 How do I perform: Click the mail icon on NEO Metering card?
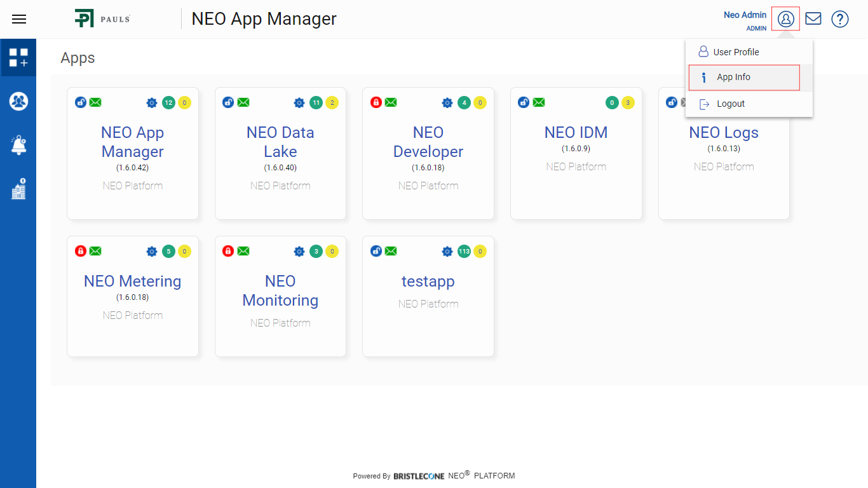click(95, 251)
